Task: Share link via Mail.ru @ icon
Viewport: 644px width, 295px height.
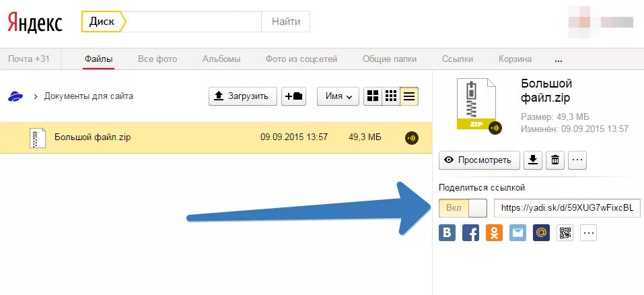Action: (x=541, y=232)
